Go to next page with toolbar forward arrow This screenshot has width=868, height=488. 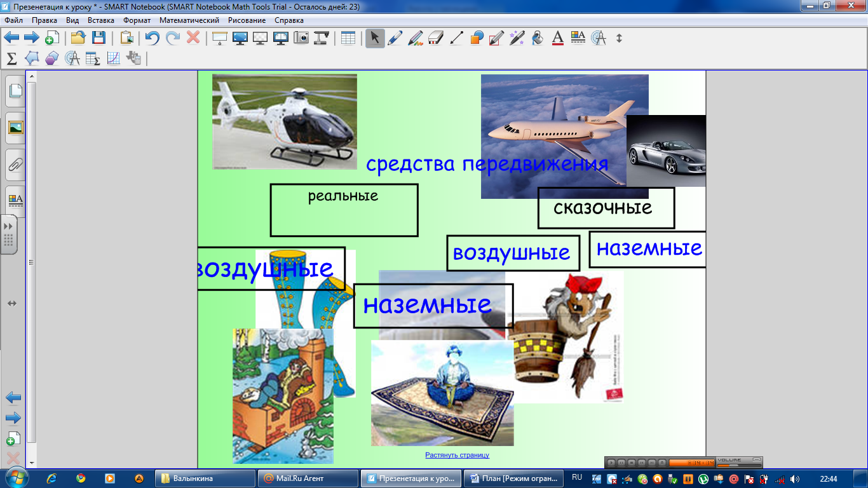tap(32, 38)
